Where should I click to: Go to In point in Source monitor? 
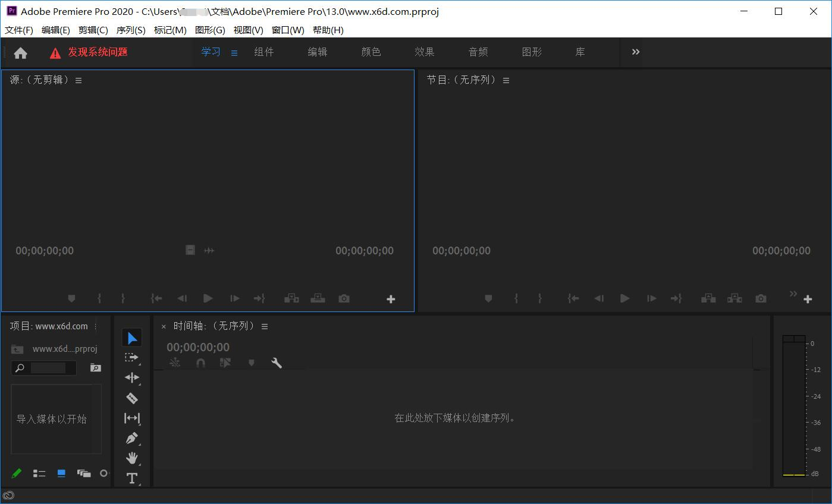156,298
